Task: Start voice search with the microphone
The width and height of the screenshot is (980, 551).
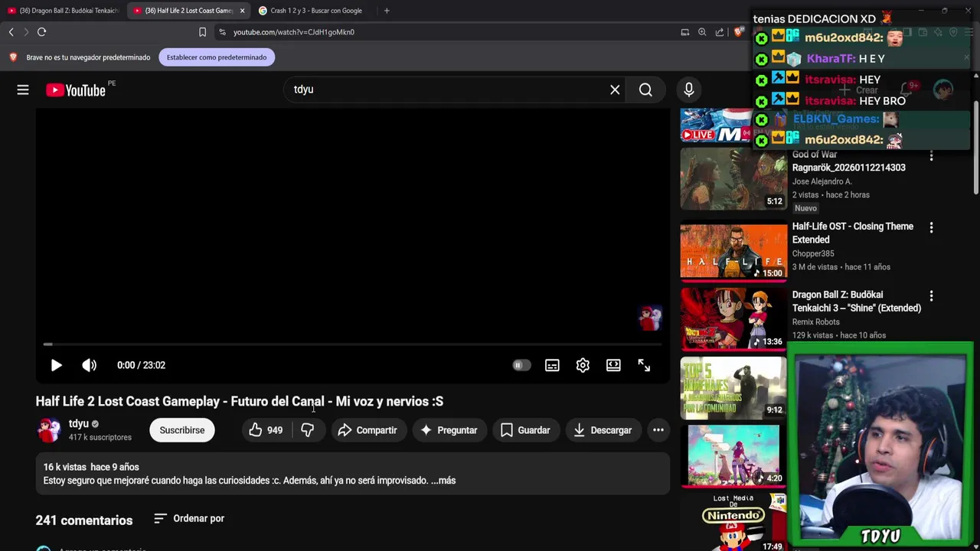Action: pyautogui.click(x=689, y=90)
